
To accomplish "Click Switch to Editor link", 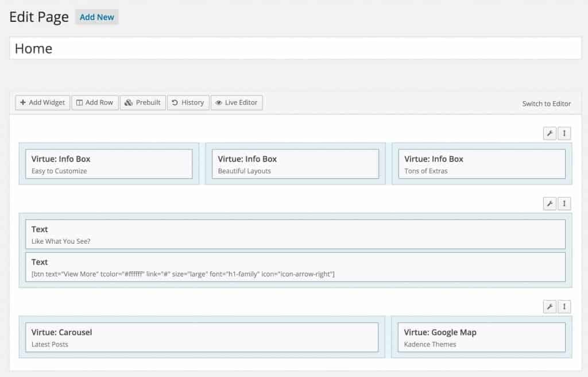I will pyautogui.click(x=547, y=103).
